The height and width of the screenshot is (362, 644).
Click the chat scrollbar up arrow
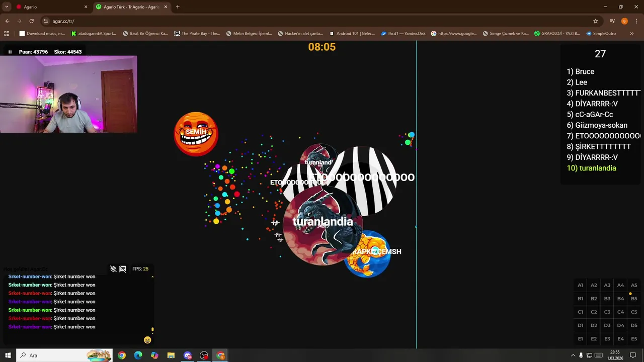(x=152, y=277)
